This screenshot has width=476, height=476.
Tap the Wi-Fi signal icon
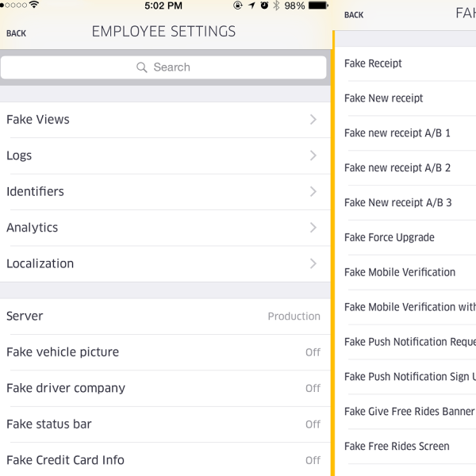pos(34,6)
